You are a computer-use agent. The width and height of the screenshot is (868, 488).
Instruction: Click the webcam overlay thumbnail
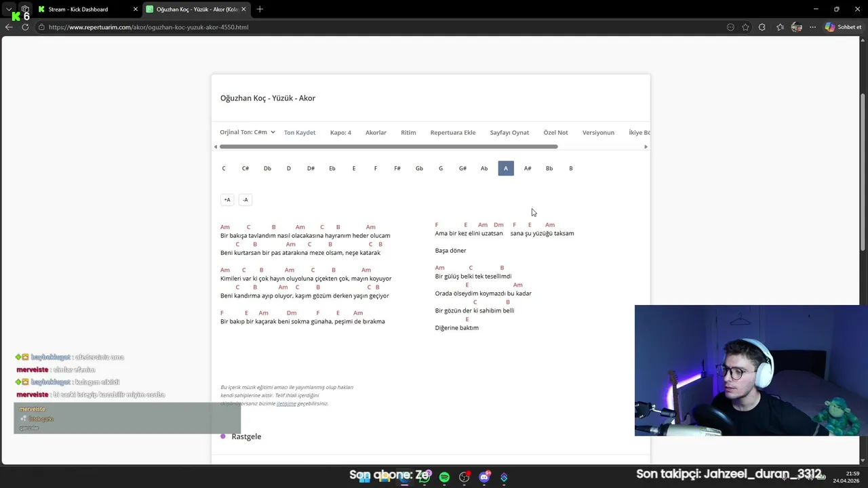tap(751, 371)
